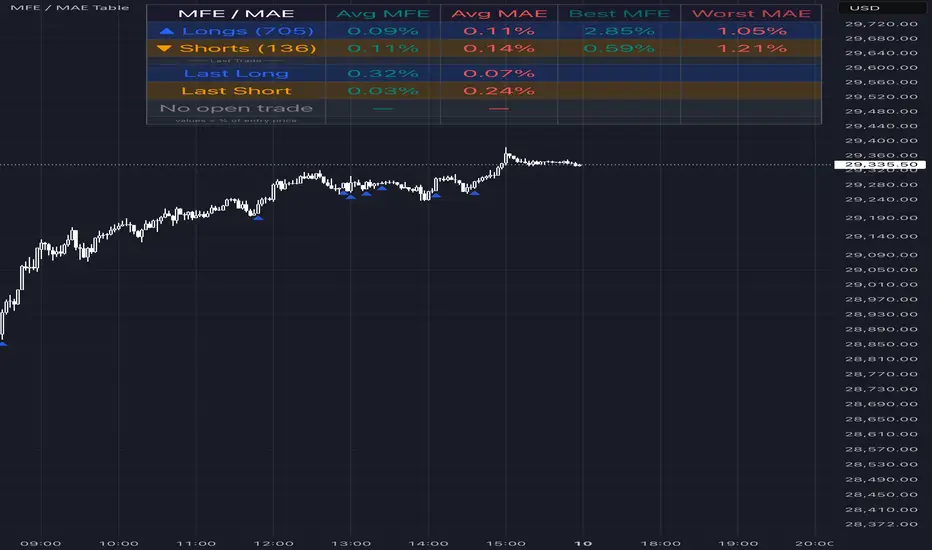This screenshot has width=932, height=550.
Task: Click Shorts Avg MFE value 0.11%
Action: tap(383, 48)
